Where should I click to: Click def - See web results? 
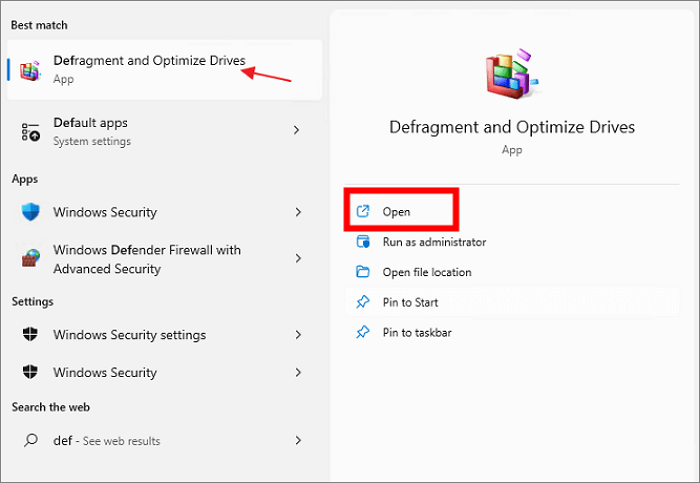click(106, 441)
